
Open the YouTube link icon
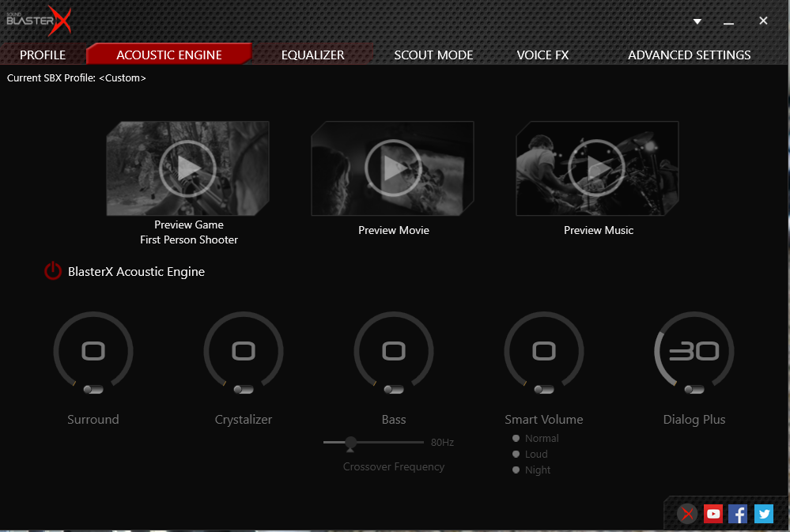pyautogui.click(x=713, y=514)
